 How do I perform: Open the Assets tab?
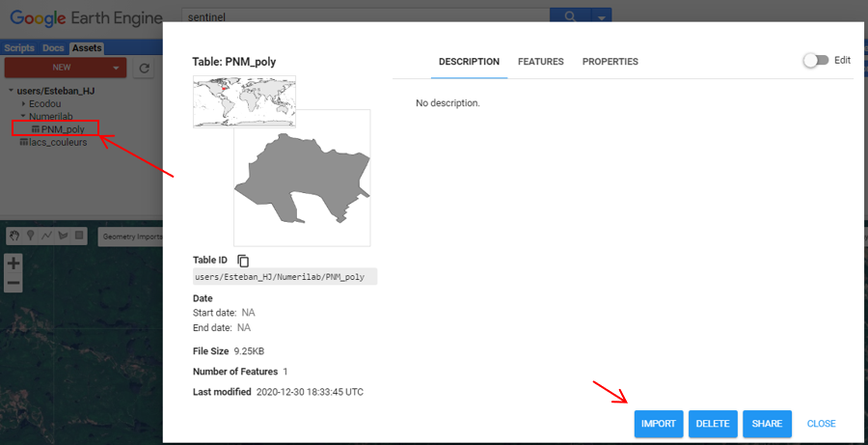coord(87,48)
